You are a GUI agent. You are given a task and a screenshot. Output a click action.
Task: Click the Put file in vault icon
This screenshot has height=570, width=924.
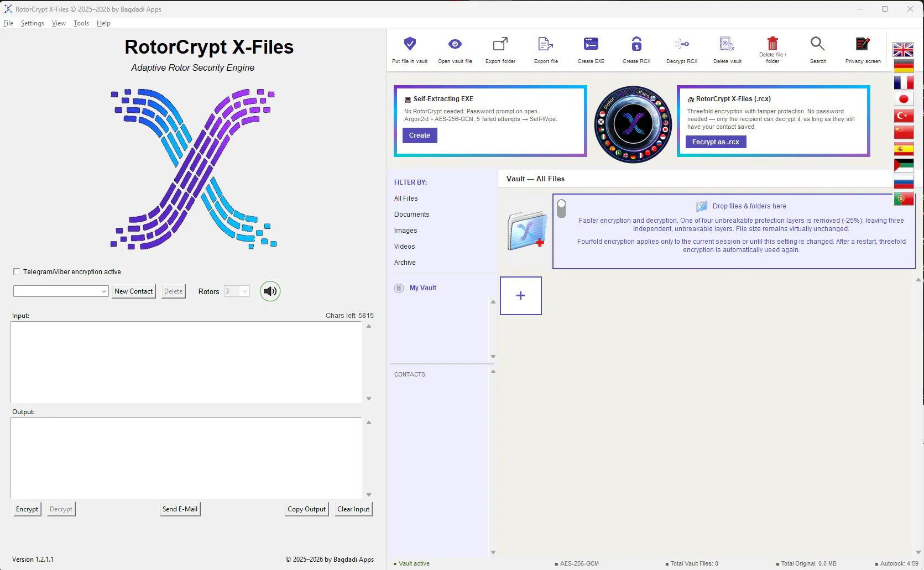[410, 44]
